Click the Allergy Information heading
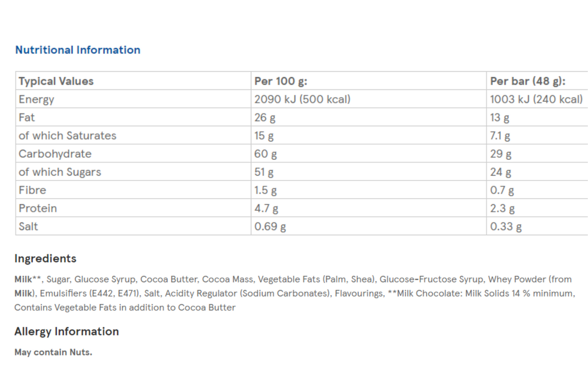 [x=67, y=332]
